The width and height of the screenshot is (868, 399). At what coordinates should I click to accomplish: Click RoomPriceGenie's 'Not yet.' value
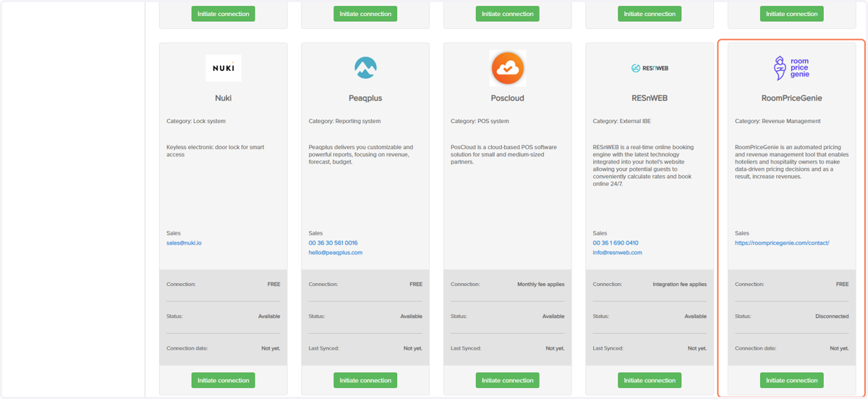tap(839, 348)
